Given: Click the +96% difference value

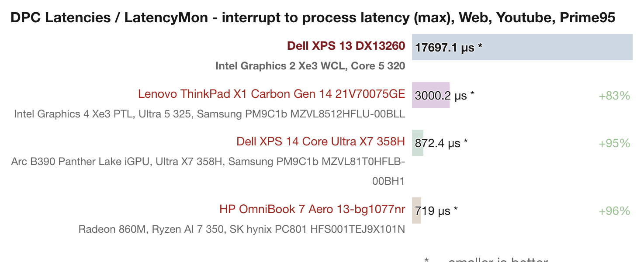Looking at the screenshot, I should click(x=614, y=211).
